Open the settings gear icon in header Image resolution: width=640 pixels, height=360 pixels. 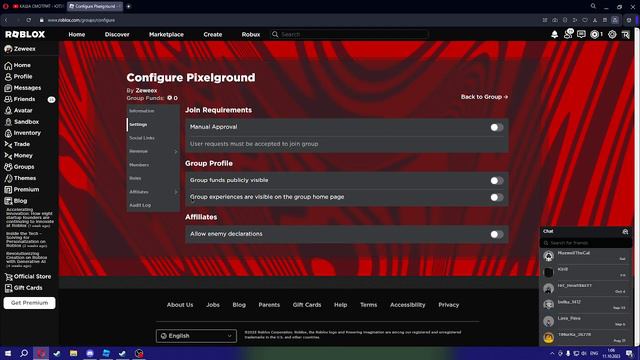(612, 35)
